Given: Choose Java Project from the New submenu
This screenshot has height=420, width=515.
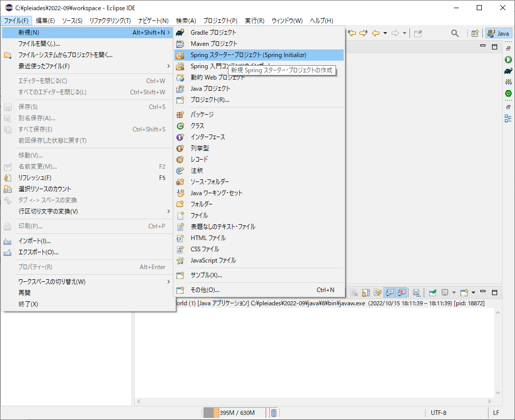Looking at the screenshot, I should coord(210,89).
